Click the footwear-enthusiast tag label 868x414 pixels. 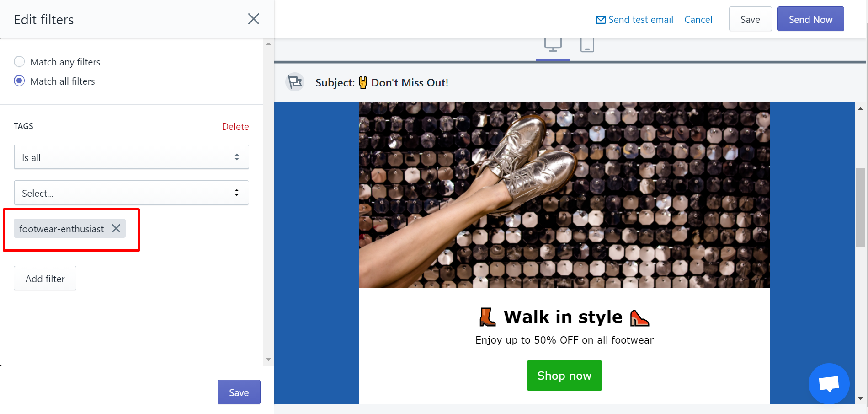[x=62, y=229]
